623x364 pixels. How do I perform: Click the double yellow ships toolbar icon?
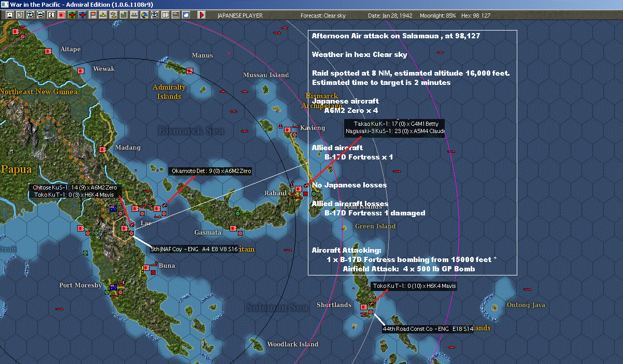point(114,15)
